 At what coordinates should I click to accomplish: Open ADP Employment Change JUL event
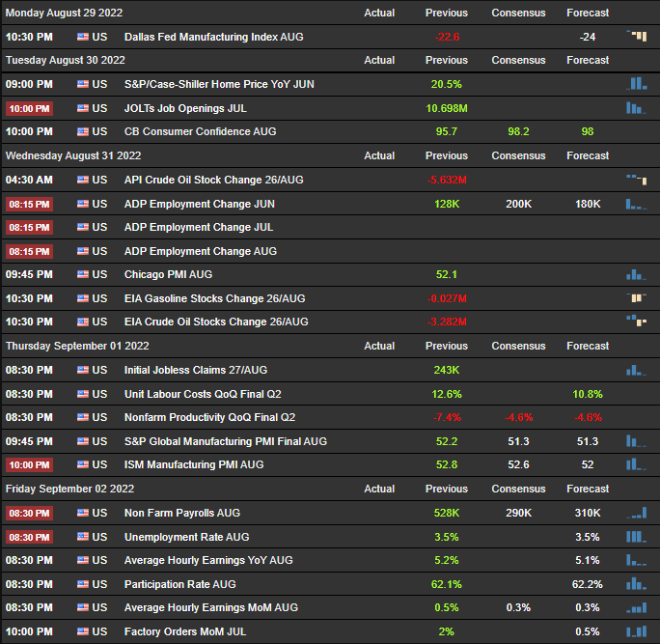[x=199, y=227]
